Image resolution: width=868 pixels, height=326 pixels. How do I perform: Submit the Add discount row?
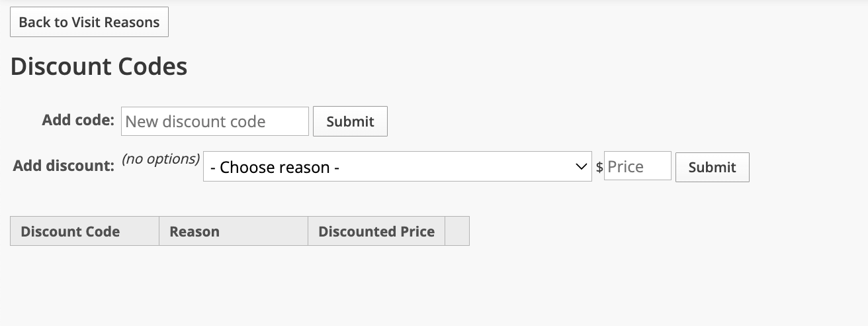(x=712, y=167)
